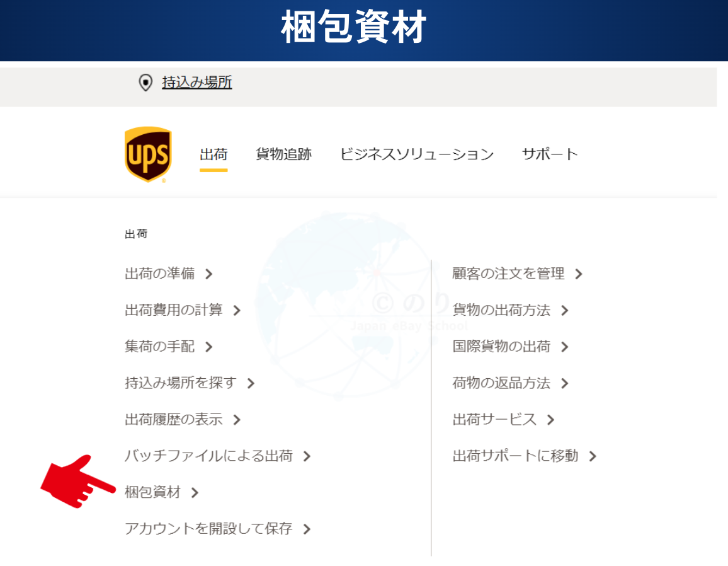Click chevron beside 出荷サービス
Viewport: 728px width, 566px height.
click(550, 420)
